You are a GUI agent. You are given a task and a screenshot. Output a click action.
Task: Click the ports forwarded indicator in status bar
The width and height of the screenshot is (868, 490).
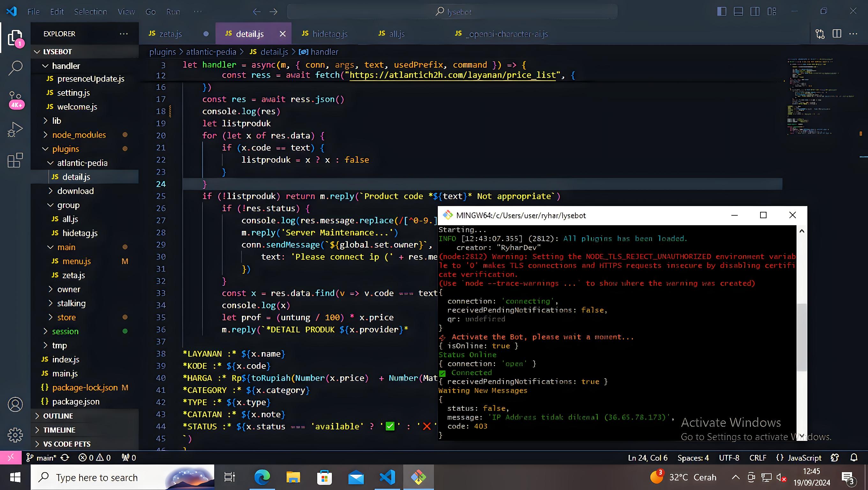[x=129, y=457]
